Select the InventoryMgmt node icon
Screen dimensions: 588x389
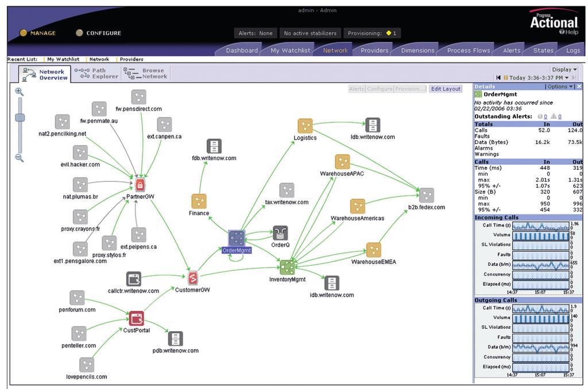click(x=287, y=267)
